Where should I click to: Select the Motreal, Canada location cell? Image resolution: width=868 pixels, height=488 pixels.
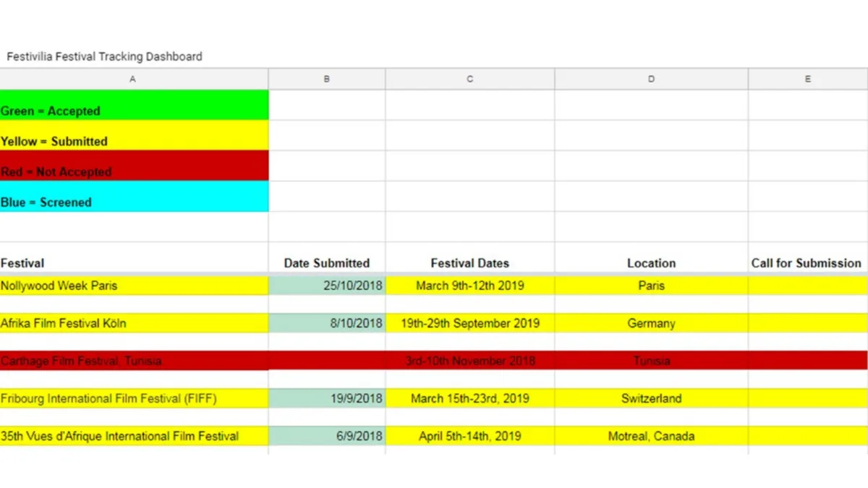652,436
